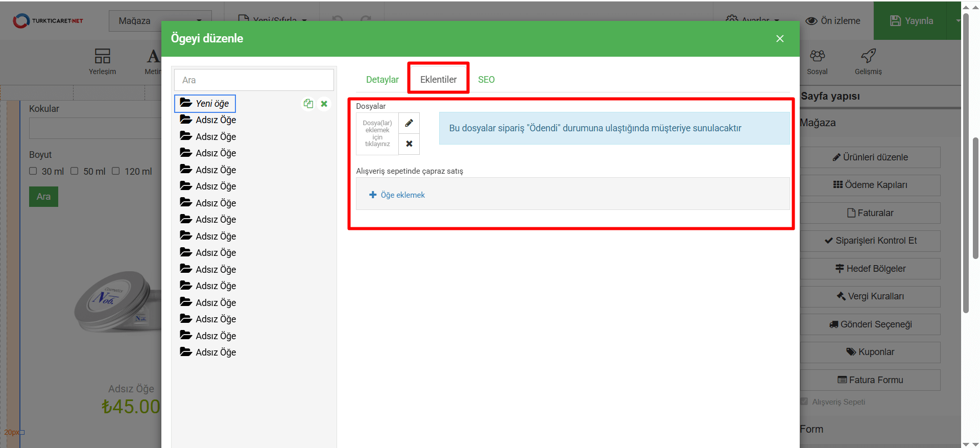Delete Yeni öğe with green X icon

pyautogui.click(x=324, y=104)
